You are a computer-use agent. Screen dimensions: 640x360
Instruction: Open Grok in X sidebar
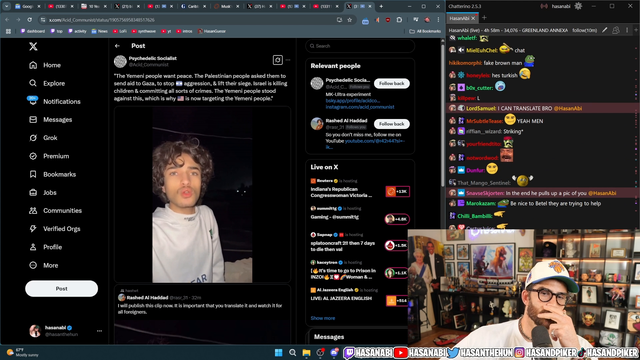43,138
